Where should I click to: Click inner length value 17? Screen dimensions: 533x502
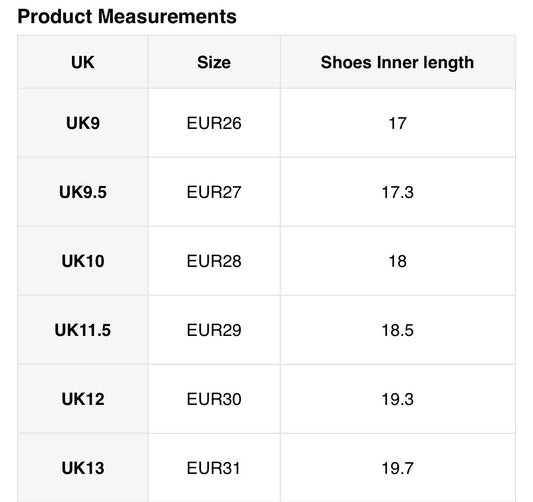tap(397, 123)
